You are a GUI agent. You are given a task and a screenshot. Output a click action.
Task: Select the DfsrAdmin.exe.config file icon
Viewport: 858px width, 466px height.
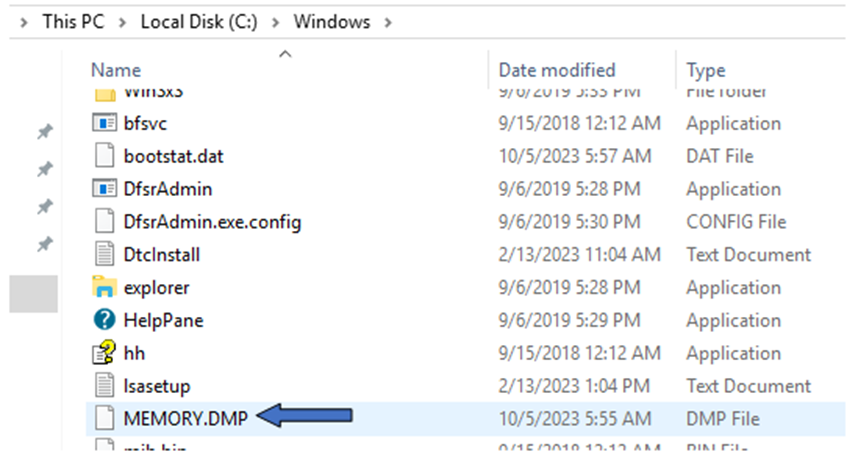click(105, 222)
